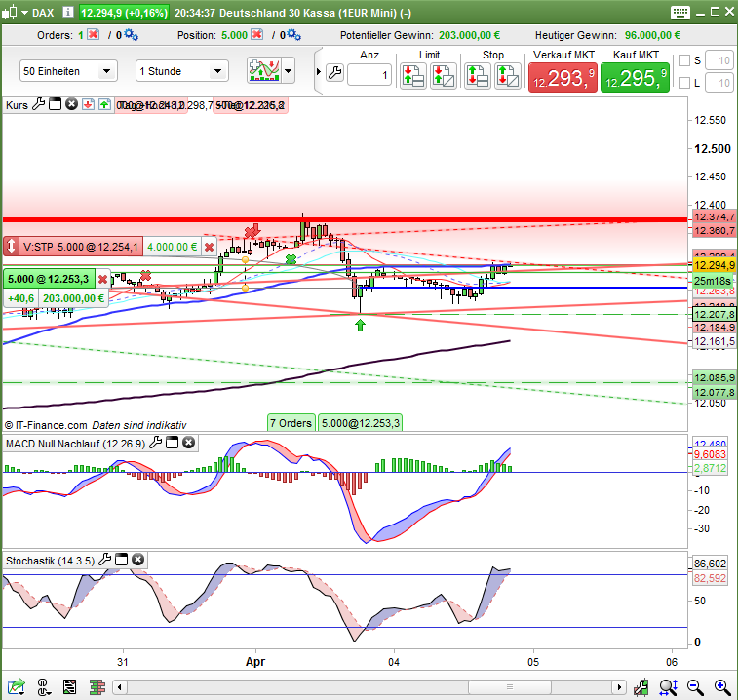Viewport: 738px width, 700px height.
Task: Place second Limit order icon button
Action: [443, 76]
